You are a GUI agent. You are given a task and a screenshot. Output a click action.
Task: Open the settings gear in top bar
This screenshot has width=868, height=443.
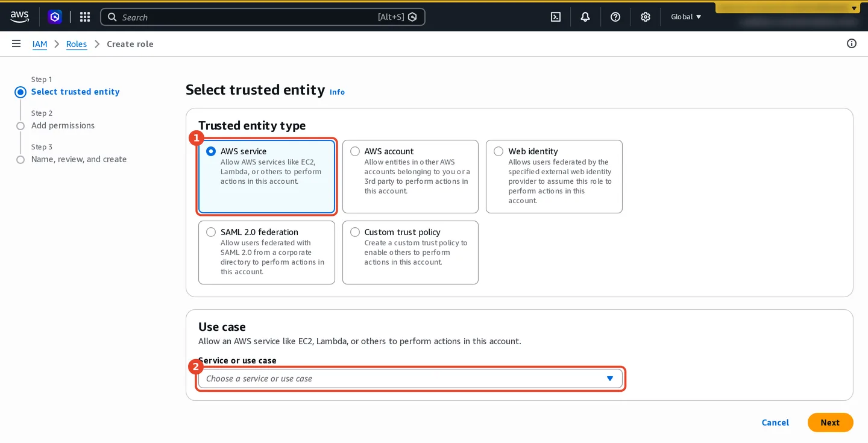[646, 17]
